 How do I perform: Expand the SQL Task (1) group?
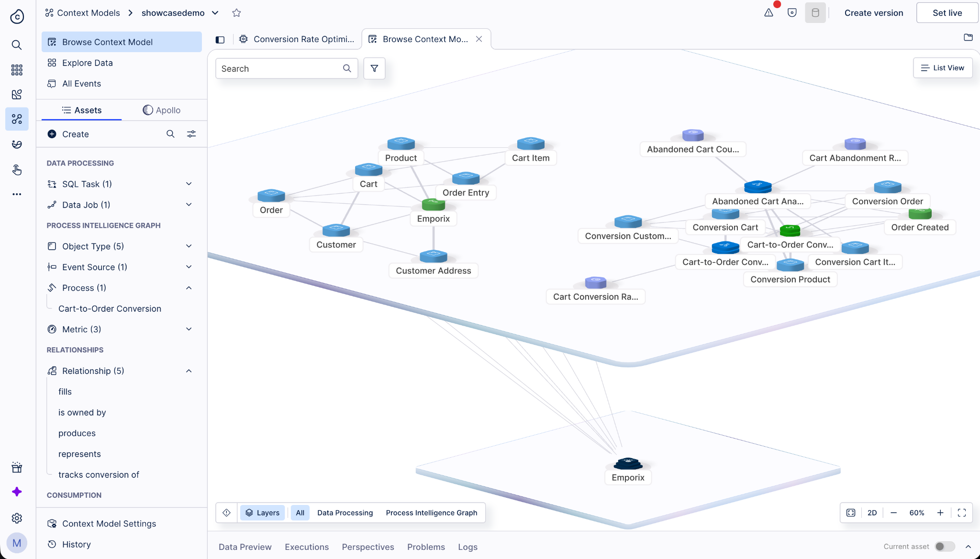(x=189, y=184)
